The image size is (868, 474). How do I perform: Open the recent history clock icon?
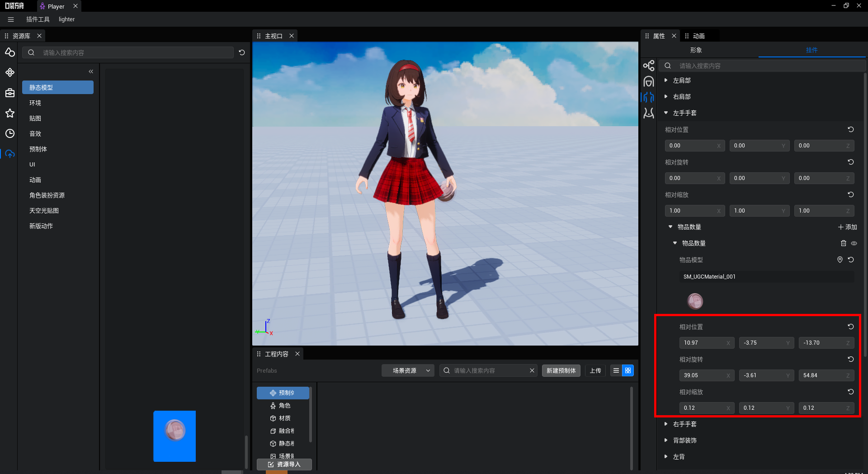[10, 133]
